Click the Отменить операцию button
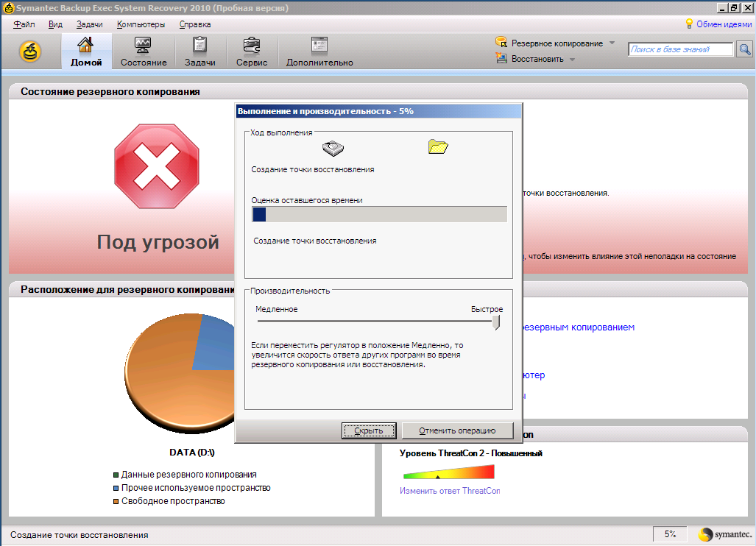This screenshot has width=756, height=546. coord(457,430)
